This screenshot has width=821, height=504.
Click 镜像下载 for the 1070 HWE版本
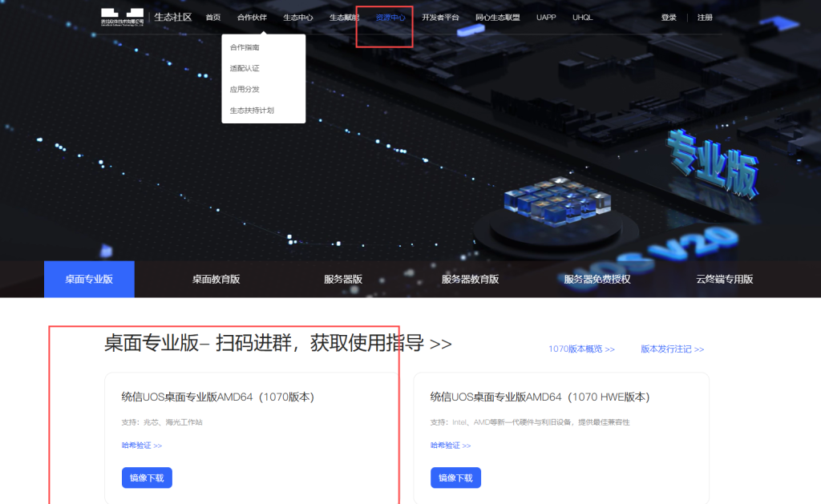(455, 478)
